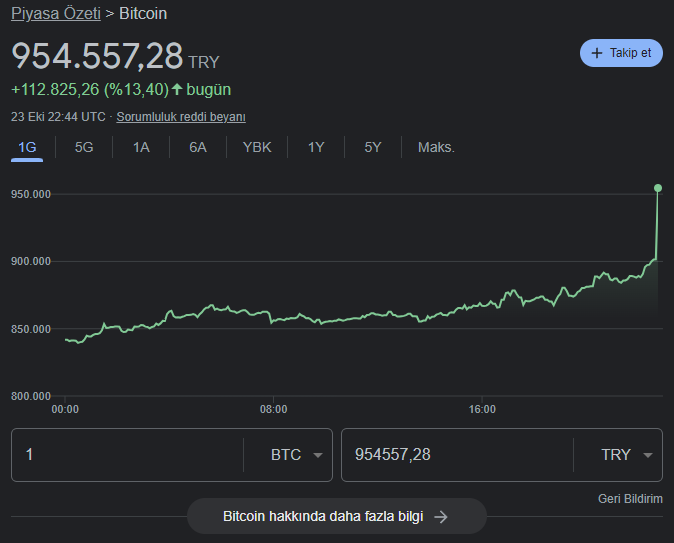Click the green up arrow next to bugün
This screenshot has height=543, width=674.
[177, 89]
